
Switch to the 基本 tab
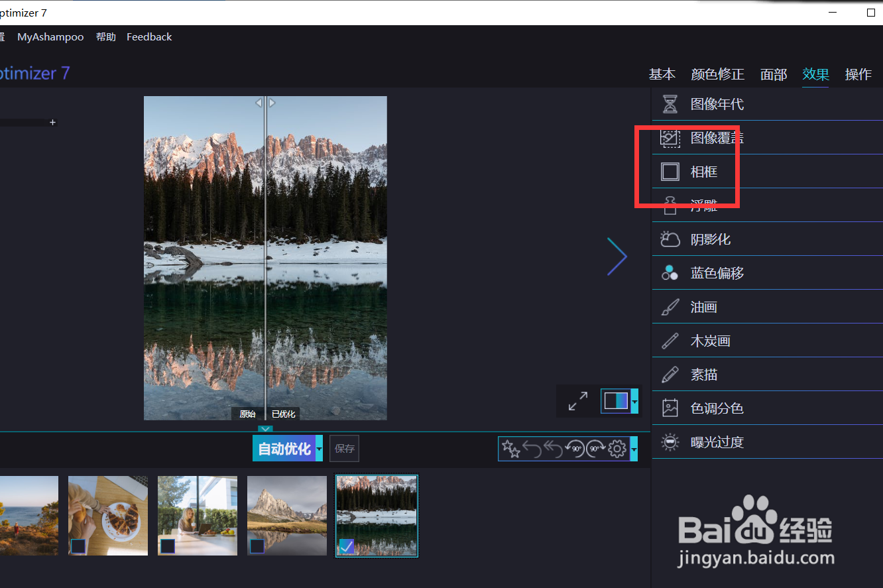pyautogui.click(x=662, y=74)
